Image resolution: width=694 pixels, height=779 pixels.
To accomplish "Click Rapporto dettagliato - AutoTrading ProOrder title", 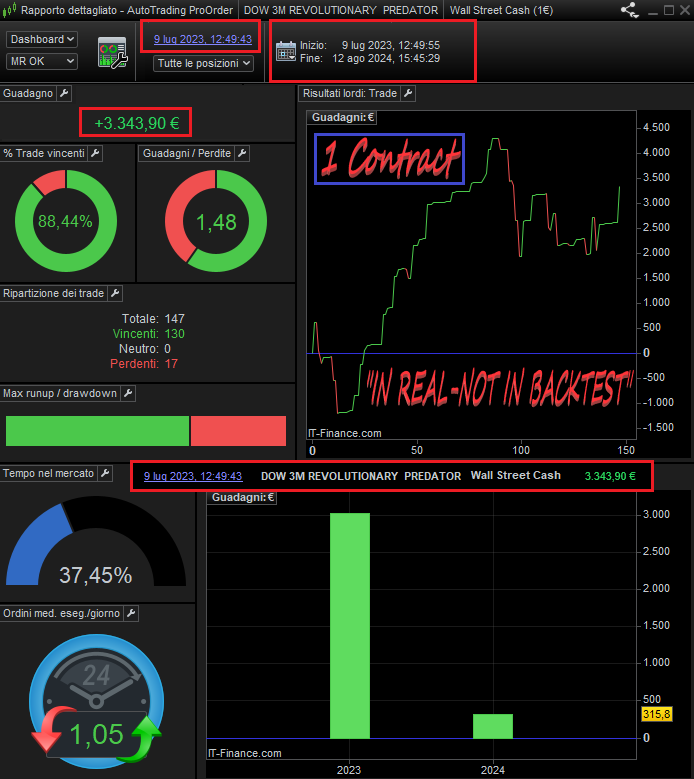I will (127, 10).
